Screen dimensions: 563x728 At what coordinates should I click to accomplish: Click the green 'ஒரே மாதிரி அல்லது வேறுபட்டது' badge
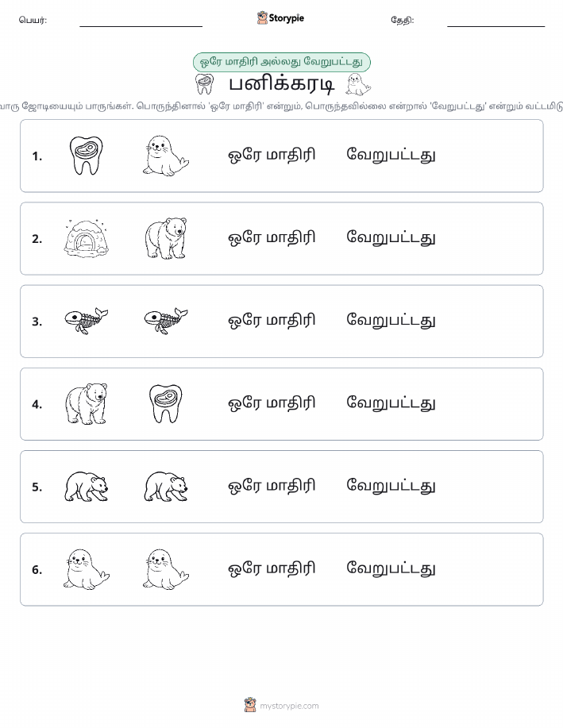click(x=281, y=62)
